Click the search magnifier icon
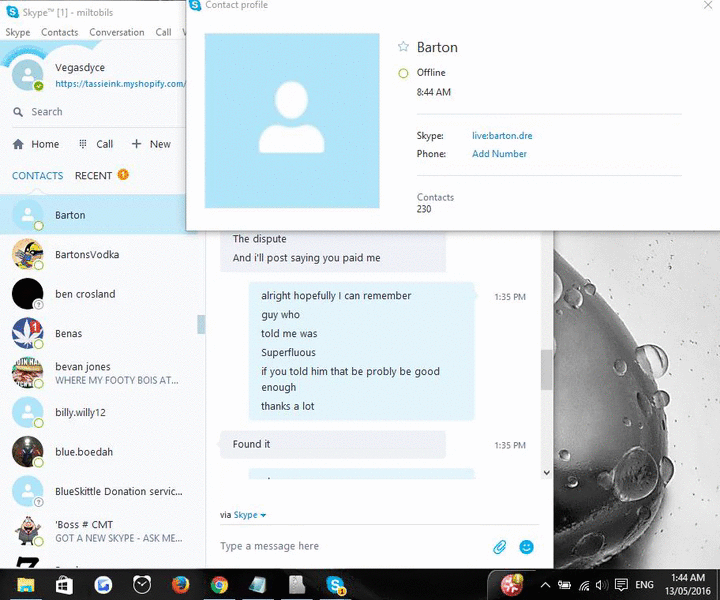This screenshot has width=720, height=600. pyautogui.click(x=18, y=112)
